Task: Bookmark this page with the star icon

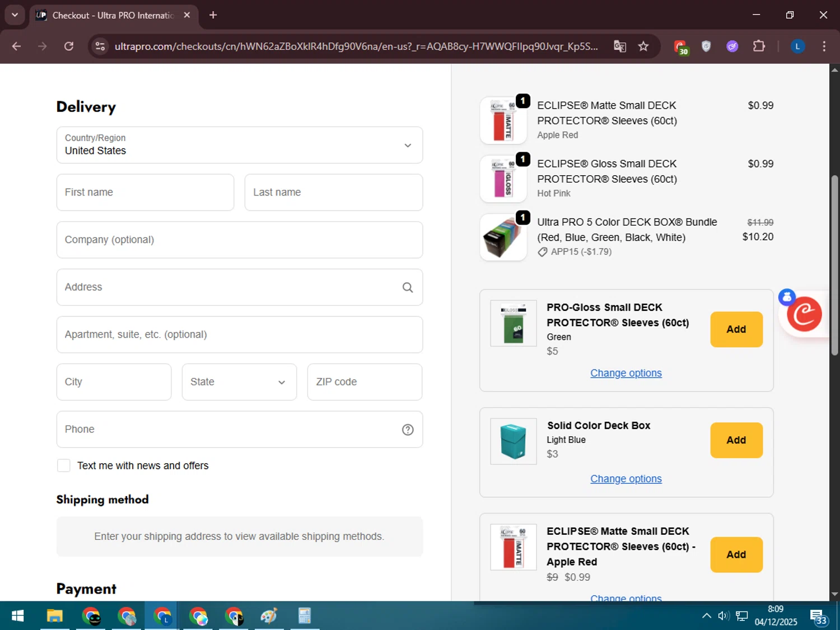Action: click(x=643, y=46)
